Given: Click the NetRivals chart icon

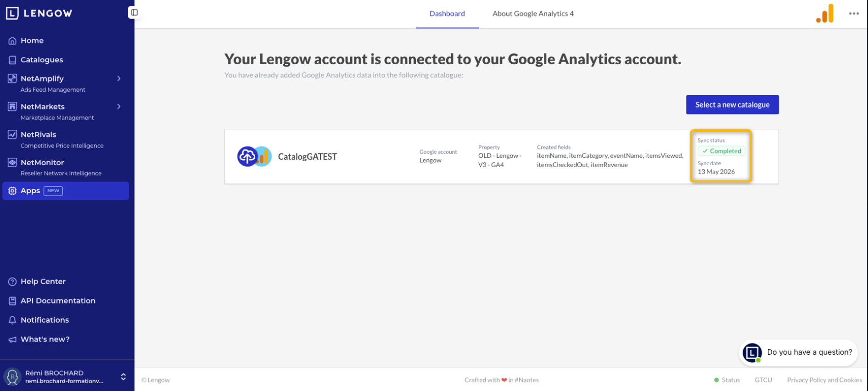Looking at the screenshot, I should 12,134.
